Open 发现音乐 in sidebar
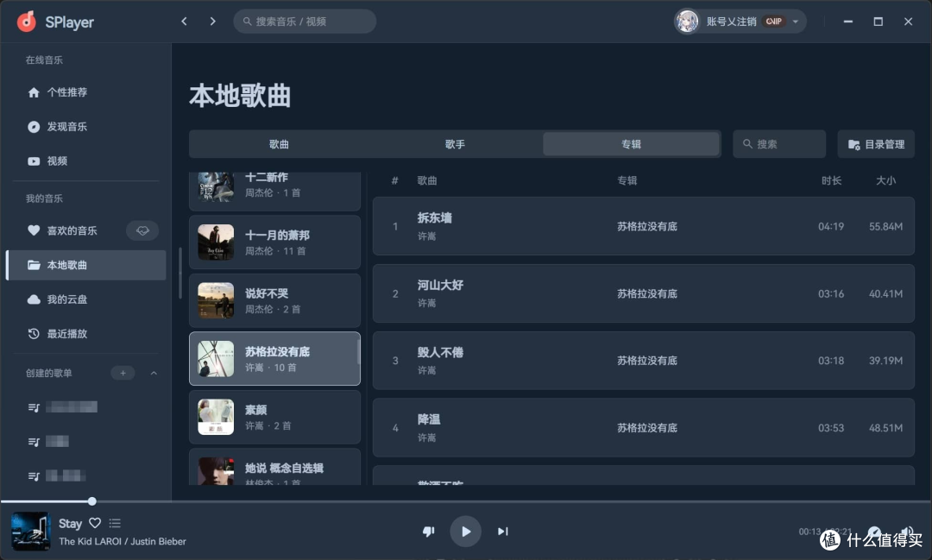Image resolution: width=932 pixels, height=560 pixels. point(86,127)
